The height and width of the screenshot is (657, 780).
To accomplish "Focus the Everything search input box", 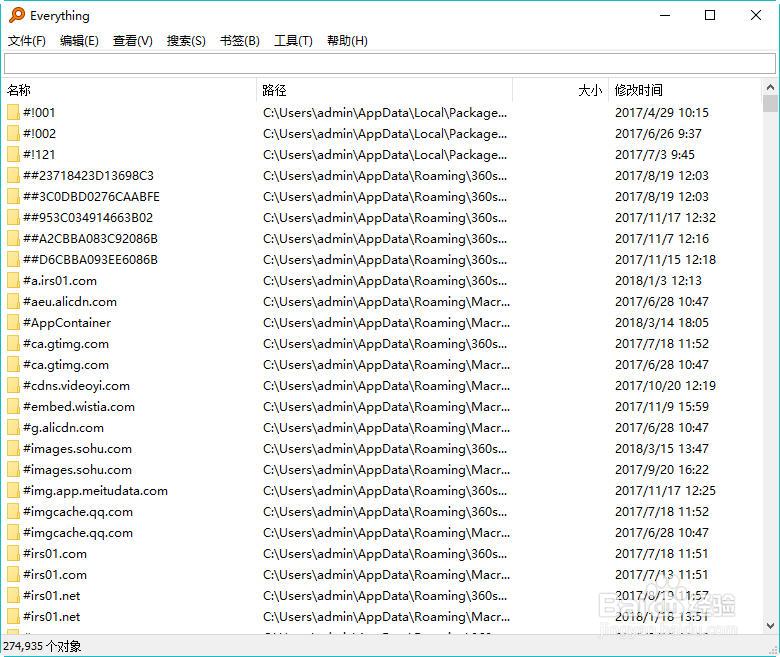I will [x=390, y=63].
